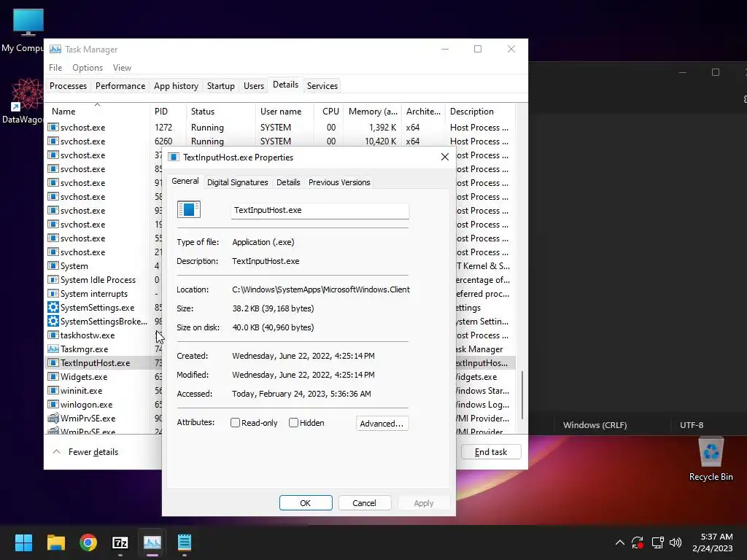Select the System Idle Process icon

click(53, 279)
